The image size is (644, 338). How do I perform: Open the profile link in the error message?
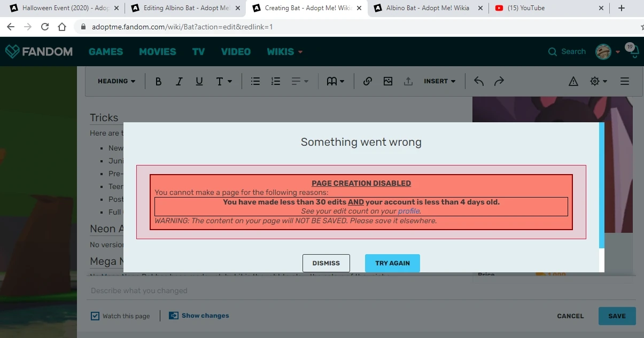click(409, 211)
